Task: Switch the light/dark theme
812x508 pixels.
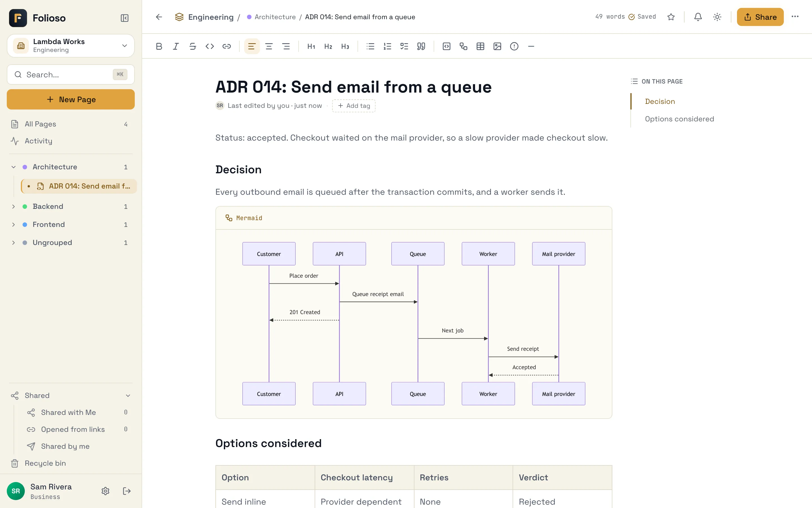Action: (717, 17)
